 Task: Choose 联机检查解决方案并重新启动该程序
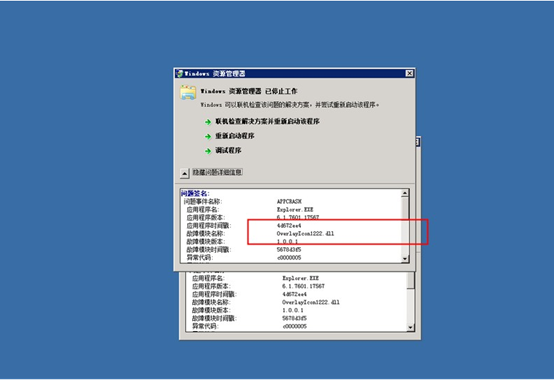pos(267,121)
